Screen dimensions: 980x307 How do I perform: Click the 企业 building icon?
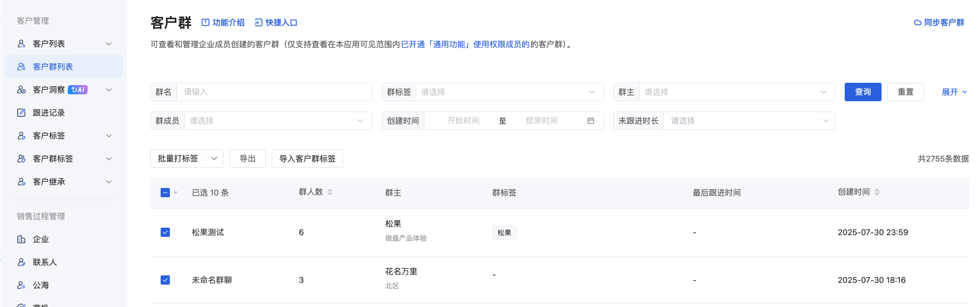pyautogui.click(x=21, y=239)
